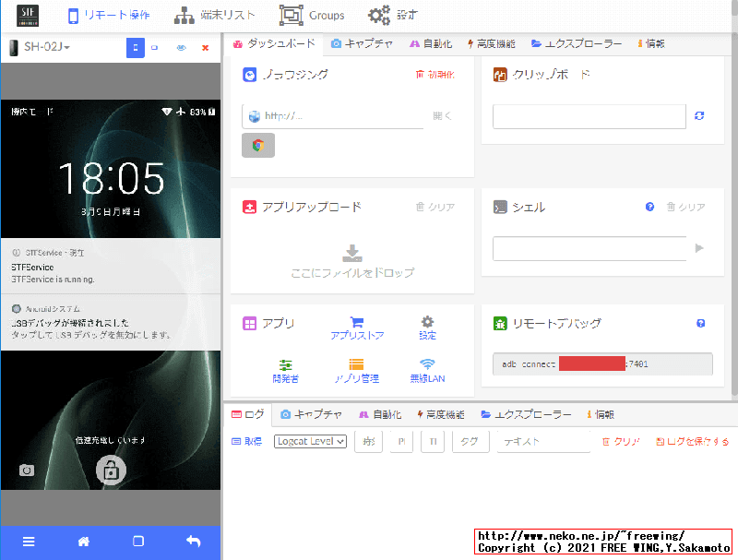The width and height of the screenshot is (738, 560).
Task: Open アプリストア from the アプリ panel
Action: [x=358, y=328]
